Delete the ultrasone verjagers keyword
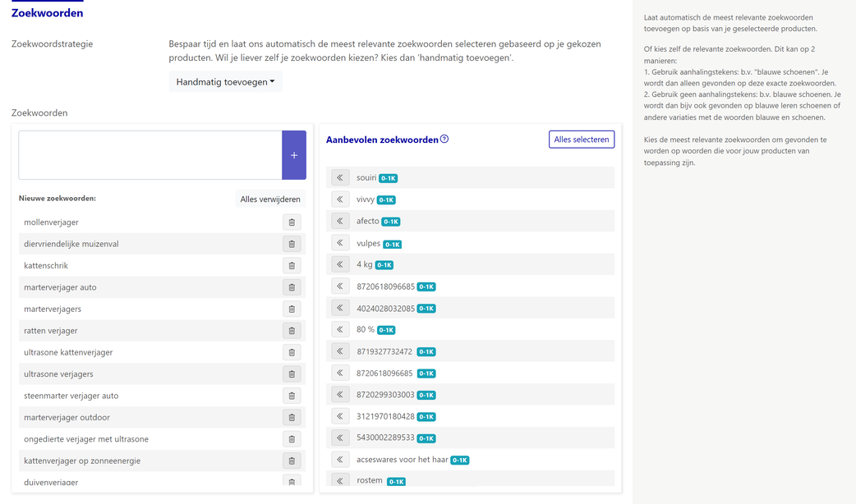856x504 pixels. click(x=292, y=374)
